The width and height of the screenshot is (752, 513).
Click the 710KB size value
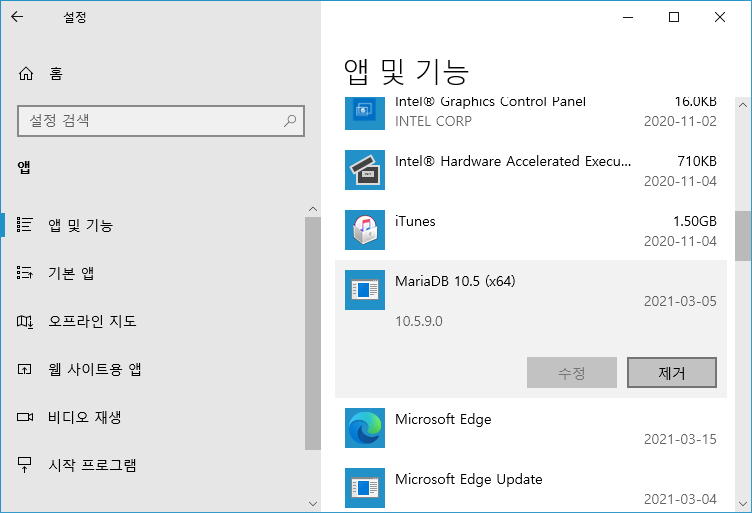(x=697, y=162)
